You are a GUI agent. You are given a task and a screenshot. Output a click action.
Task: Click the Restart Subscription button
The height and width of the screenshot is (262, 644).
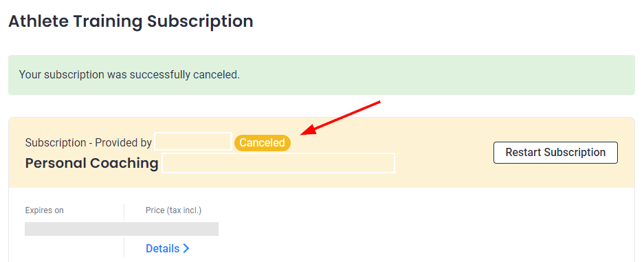tap(555, 153)
